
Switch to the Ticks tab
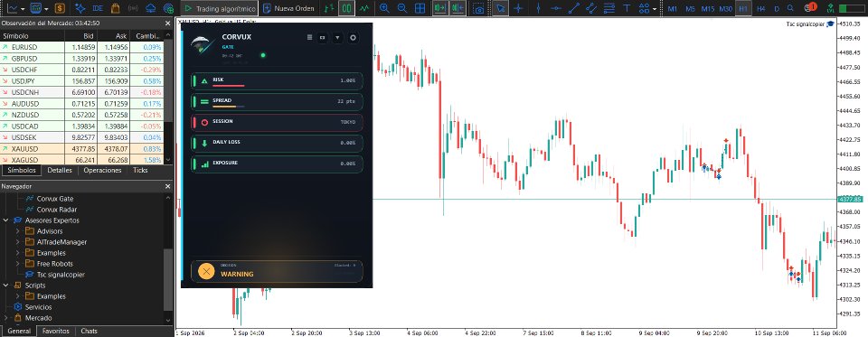pyautogui.click(x=141, y=171)
